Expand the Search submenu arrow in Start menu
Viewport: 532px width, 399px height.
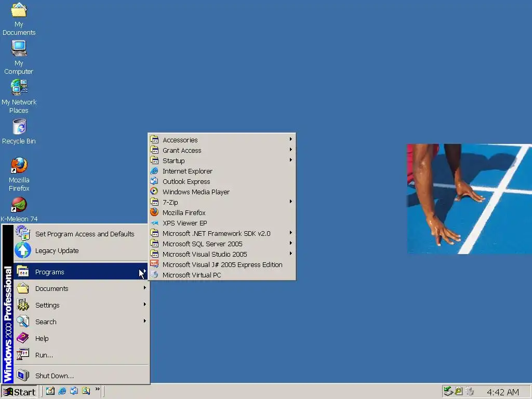tap(145, 321)
